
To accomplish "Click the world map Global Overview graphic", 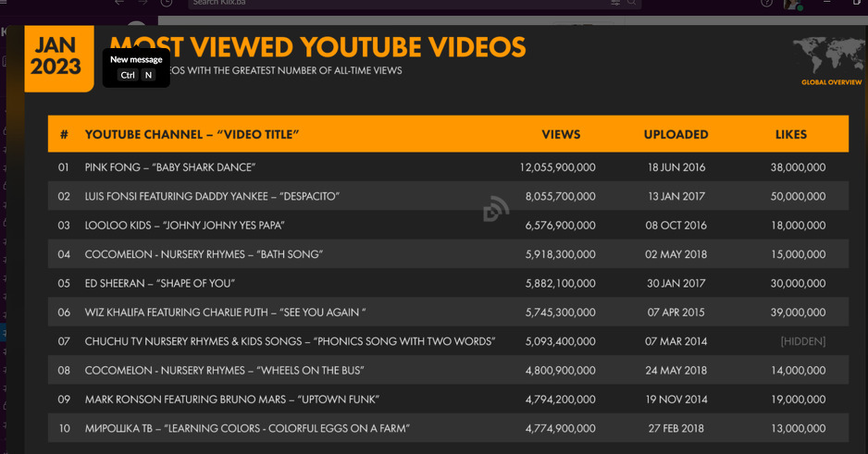I will pos(828,61).
